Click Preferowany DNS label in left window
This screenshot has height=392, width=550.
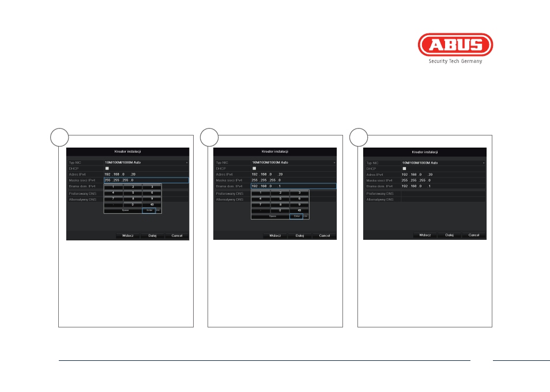tap(82, 194)
